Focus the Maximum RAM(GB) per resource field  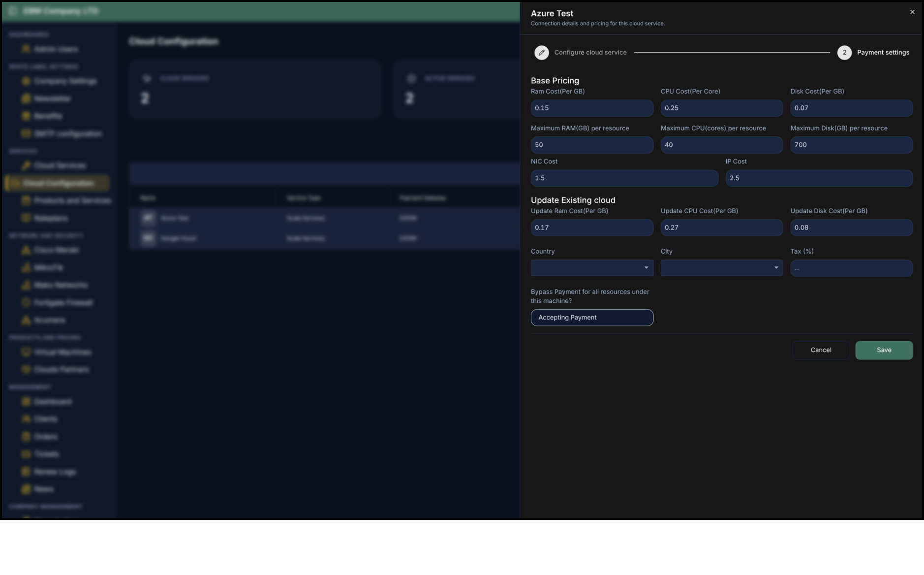[x=592, y=145]
